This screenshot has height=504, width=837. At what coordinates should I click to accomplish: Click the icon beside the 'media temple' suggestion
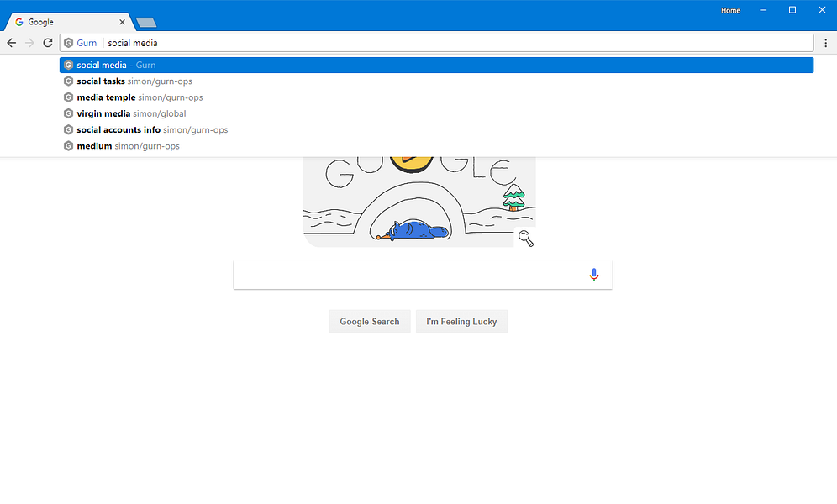click(x=68, y=97)
